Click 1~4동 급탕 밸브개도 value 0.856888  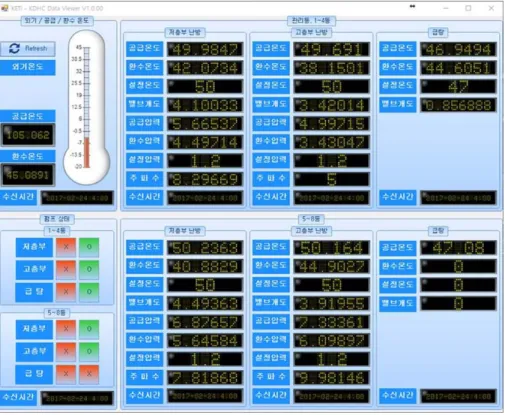[x=458, y=105]
